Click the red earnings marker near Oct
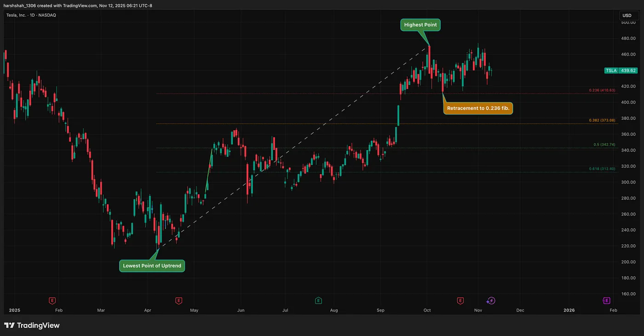This screenshot has width=644, height=336. coord(460,301)
